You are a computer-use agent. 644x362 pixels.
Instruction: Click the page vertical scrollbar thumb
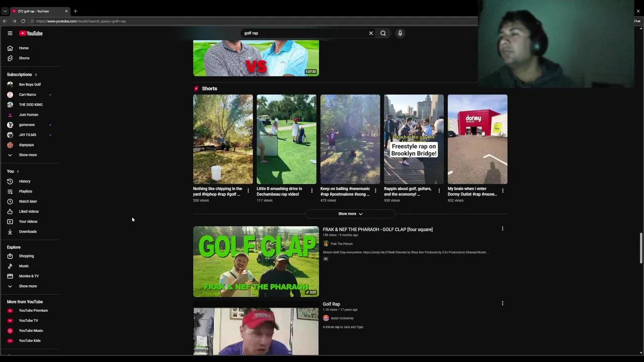coord(641,248)
